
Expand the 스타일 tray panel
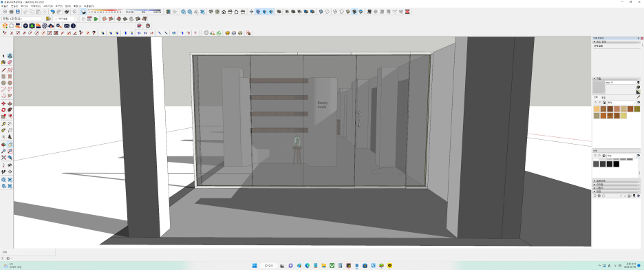pyautogui.click(x=616, y=185)
